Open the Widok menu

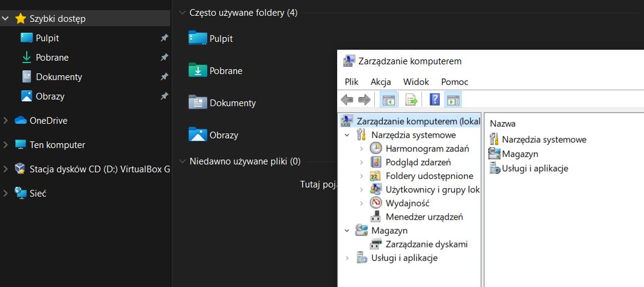(x=416, y=82)
